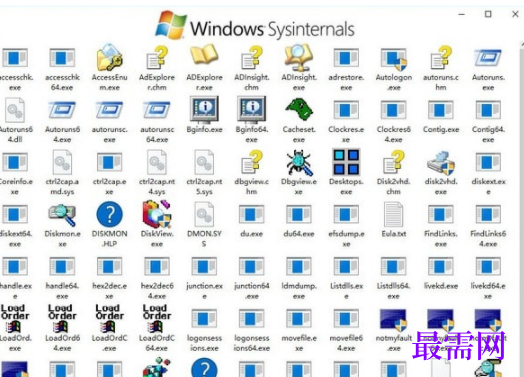Select the junction64.exe icon
Image resolution: width=524 pixels, height=377 pixels.
click(252, 267)
